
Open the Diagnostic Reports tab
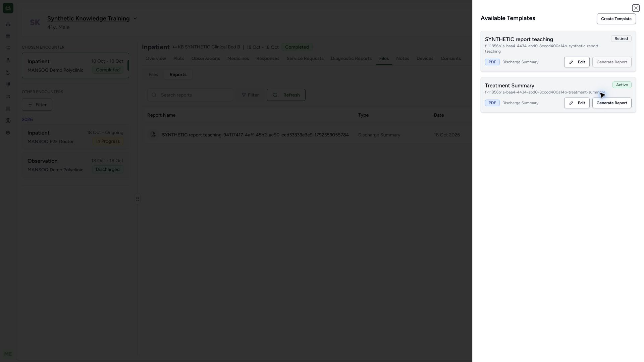point(351,58)
